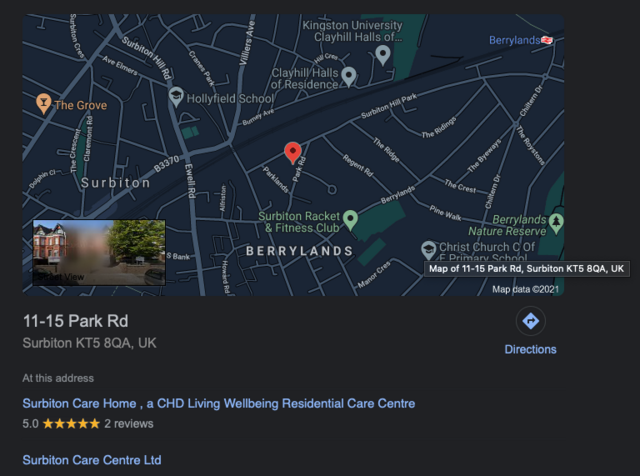Click the Surbiton Racket & Fitness Club label
The height and width of the screenshot is (476, 640).
[x=299, y=222]
